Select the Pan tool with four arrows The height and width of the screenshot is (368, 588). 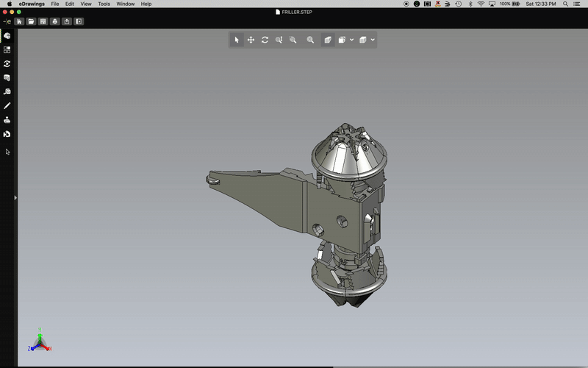[251, 40]
